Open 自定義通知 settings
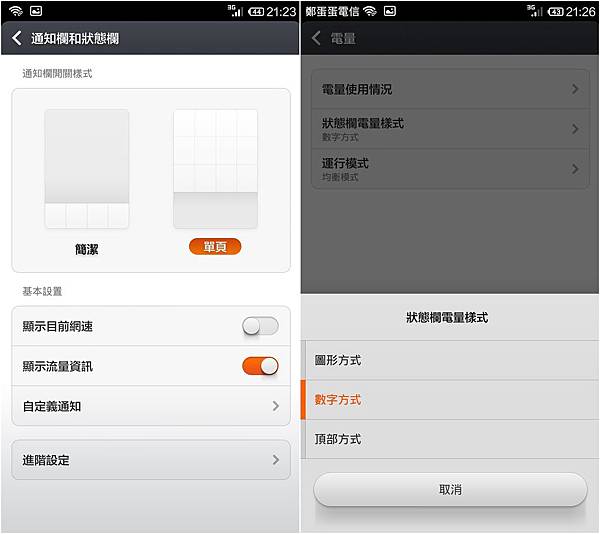Image resolution: width=600 pixels, height=534 pixels. 151,406
